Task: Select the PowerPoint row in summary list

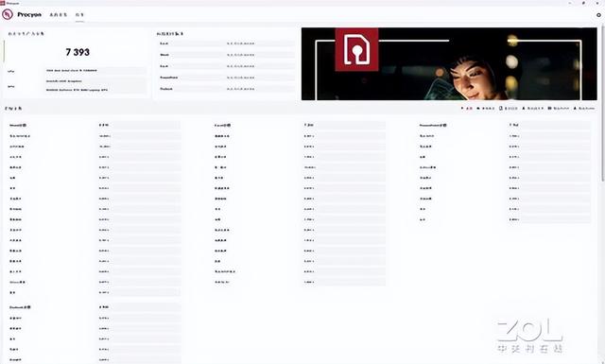Action: tap(227, 78)
